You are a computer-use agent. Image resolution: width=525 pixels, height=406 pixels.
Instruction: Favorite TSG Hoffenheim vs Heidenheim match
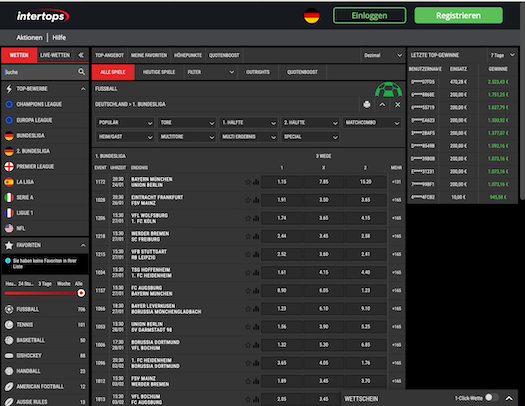[x=248, y=272]
